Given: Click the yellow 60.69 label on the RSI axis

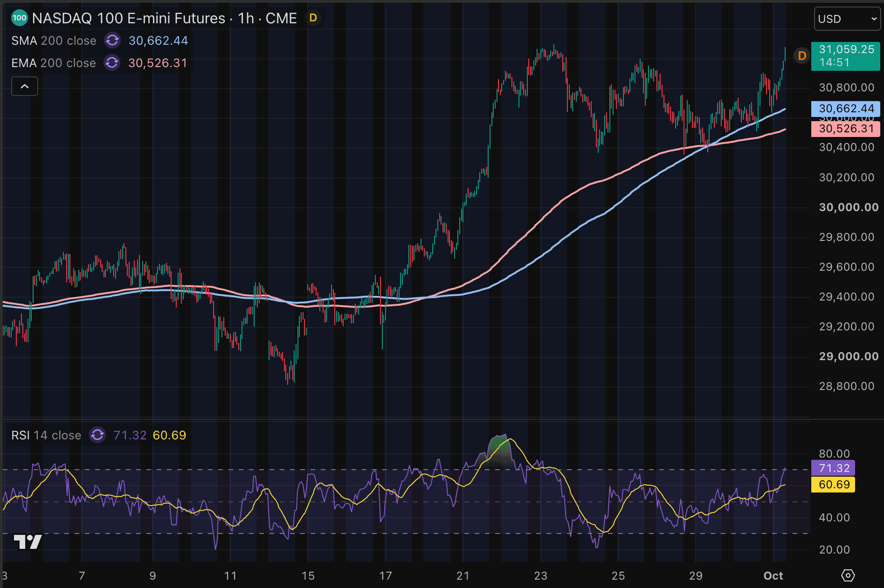Looking at the screenshot, I should click(833, 485).
